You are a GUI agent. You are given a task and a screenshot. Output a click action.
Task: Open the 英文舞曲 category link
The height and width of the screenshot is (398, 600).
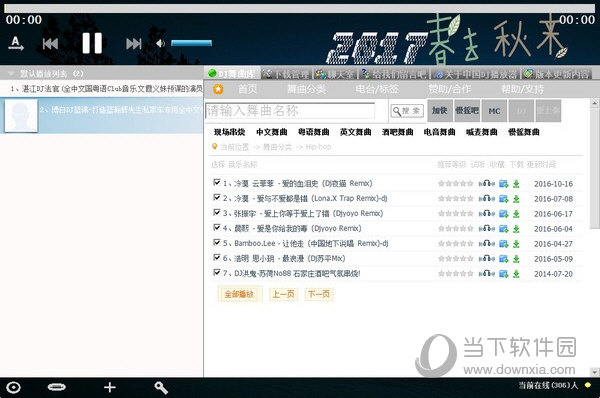coord(355,132)
